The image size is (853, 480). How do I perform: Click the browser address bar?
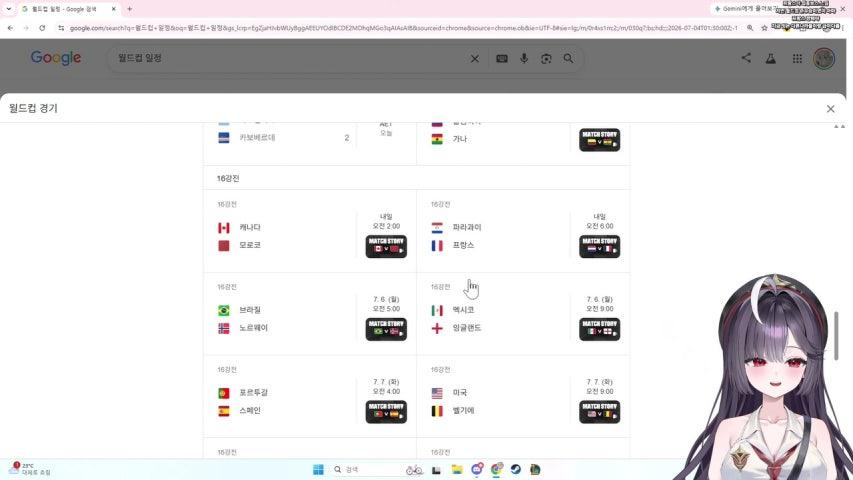tap(403, 28)
